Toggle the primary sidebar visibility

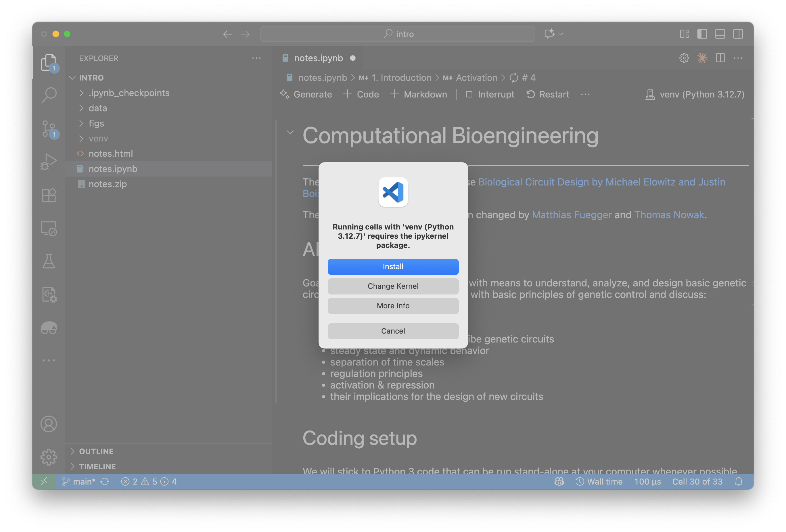[x=702, y=34]
